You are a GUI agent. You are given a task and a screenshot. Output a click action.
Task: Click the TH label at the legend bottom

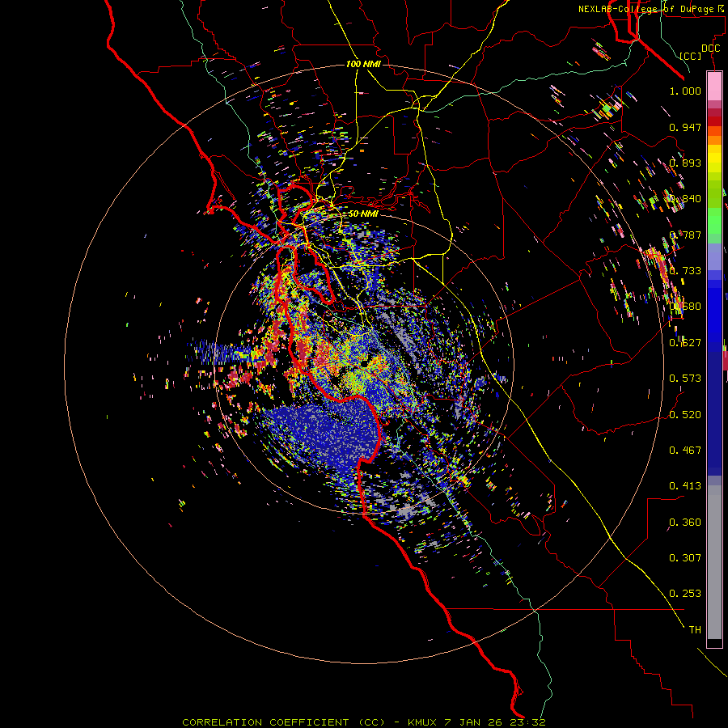click(695, 630)
